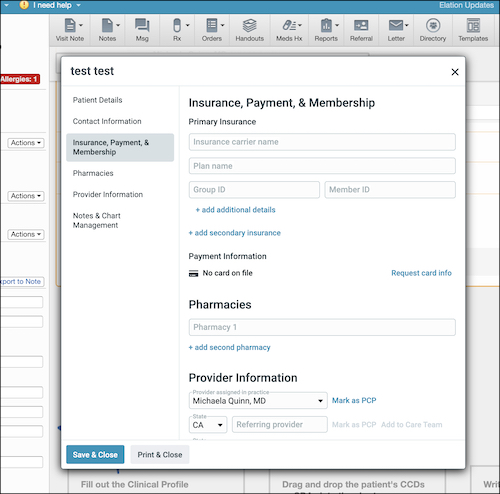The image size is (500, 494).
Task: Open Meds Hx icon
Action: tap(289, 25)
